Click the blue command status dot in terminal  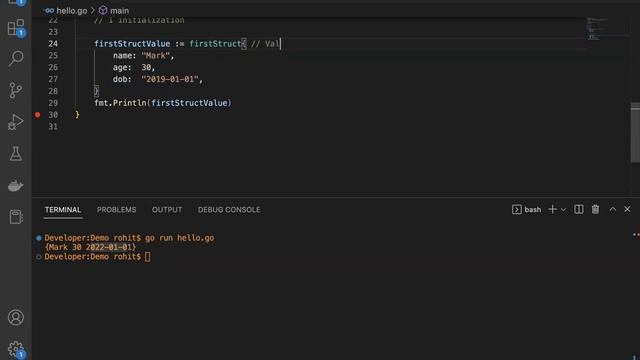[x=39, y=238]
